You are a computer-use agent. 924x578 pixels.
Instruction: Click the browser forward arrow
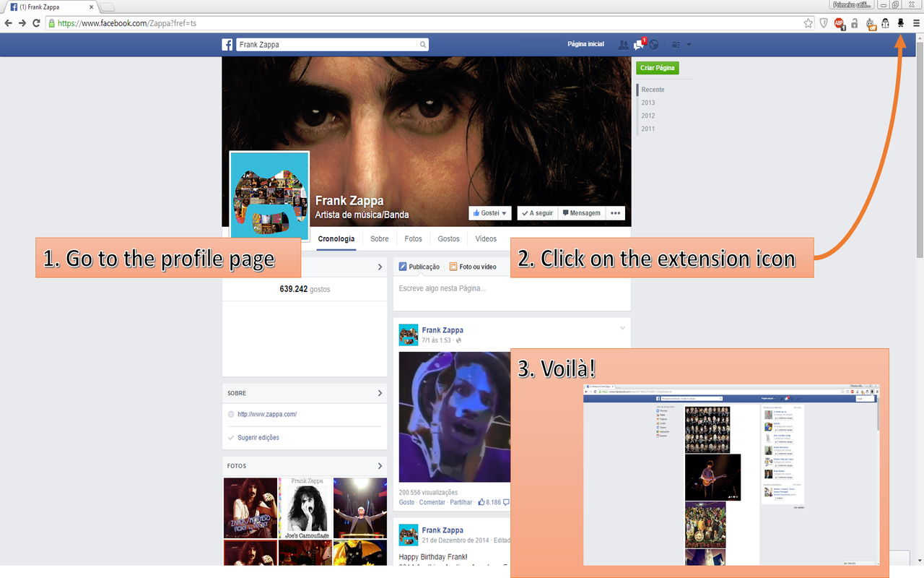click(22, 23)
